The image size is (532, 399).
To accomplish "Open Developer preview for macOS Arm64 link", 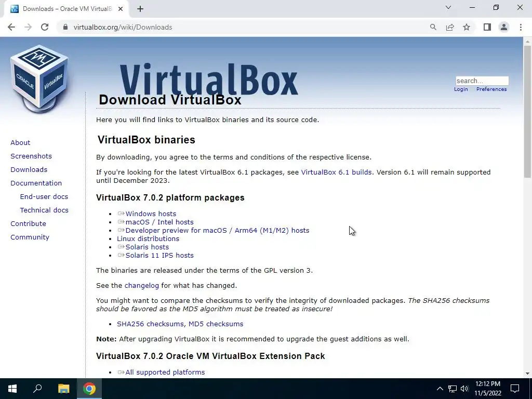I will point(217,230).
